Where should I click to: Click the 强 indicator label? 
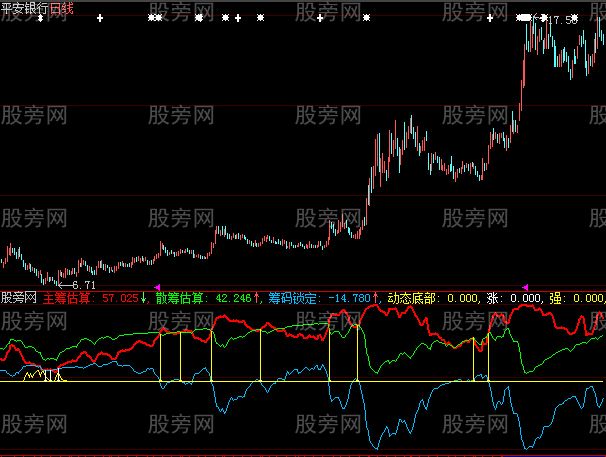point(555,298)
